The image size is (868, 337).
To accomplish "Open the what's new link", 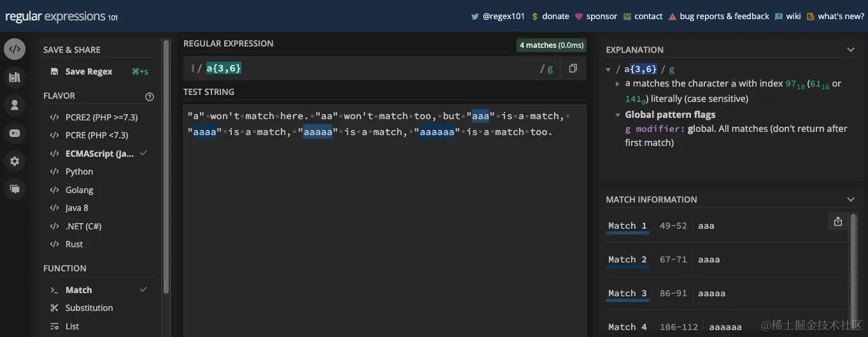I will point(841,17).
